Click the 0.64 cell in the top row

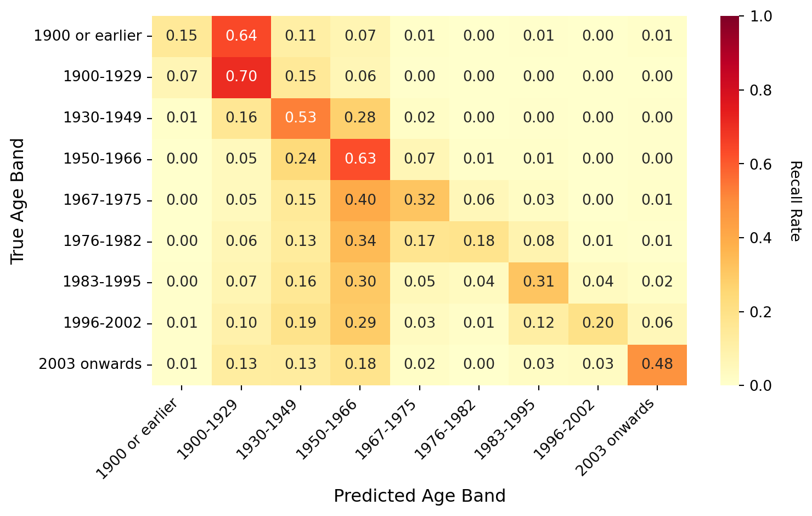[241, 36]
